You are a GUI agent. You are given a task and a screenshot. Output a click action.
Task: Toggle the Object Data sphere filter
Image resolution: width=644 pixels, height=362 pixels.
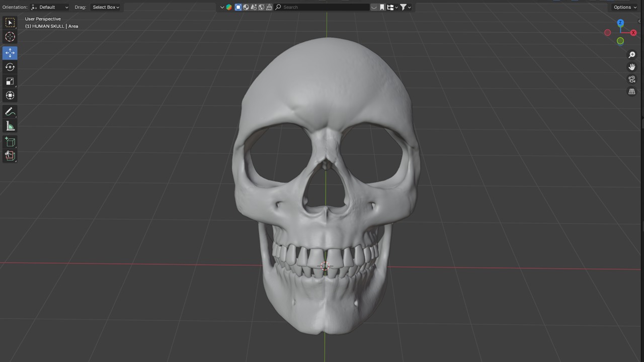coord(246,7)
